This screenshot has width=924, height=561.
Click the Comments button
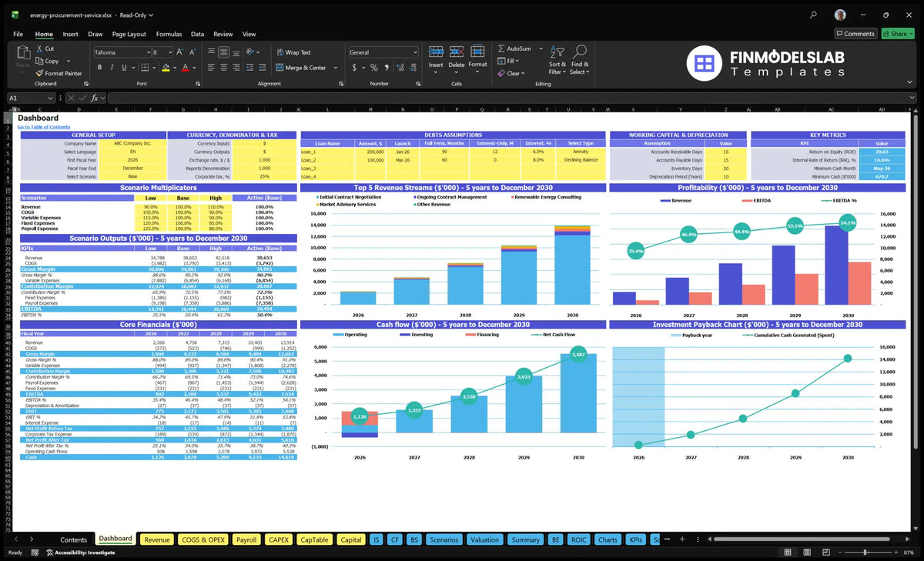pyautogui.click(x=855, y=34)
